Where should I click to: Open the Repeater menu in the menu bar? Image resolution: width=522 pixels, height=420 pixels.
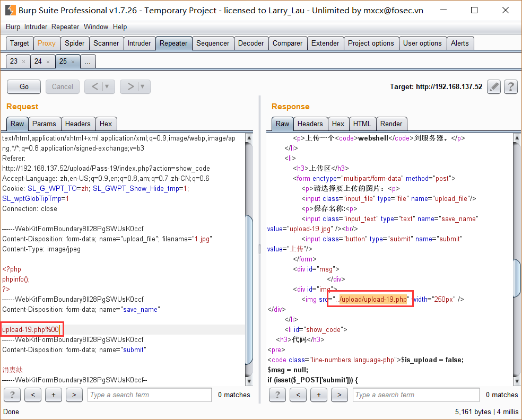point(65,27)
